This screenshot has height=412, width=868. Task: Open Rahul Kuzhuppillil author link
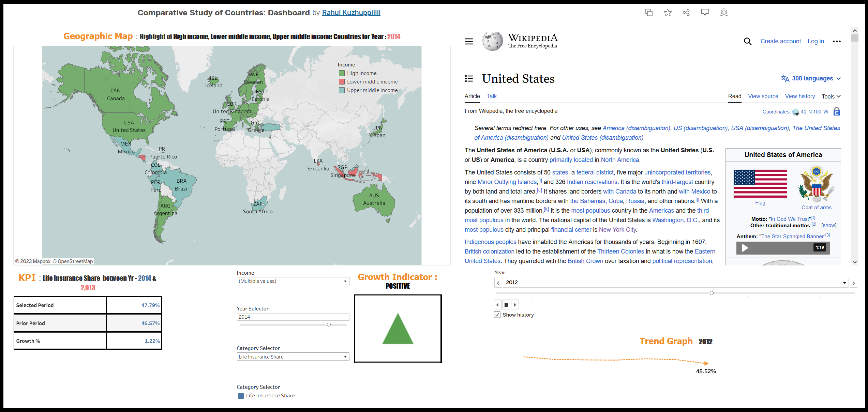tap(351, 13)
